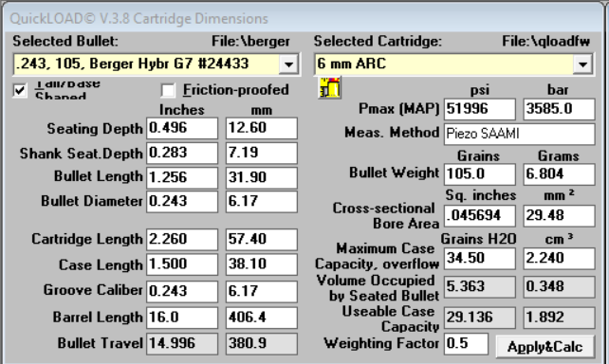Click Maximum Case Capacity cm³ field 2.240
Screen dimensions: 609x364
[x=559, y=258]
